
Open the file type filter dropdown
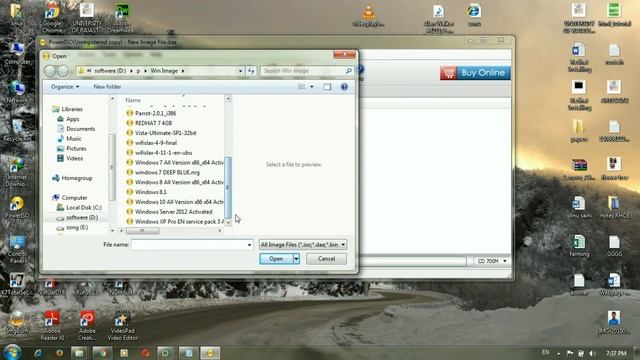click(303, 244)
